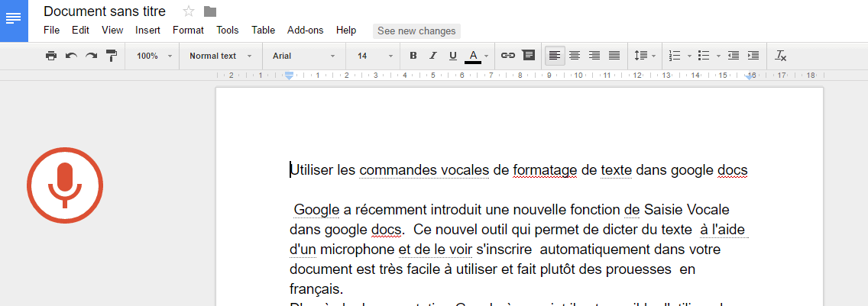This screenshot has height=306, width=868.
Task: Open the Help menu
Action: pos(346,31)
